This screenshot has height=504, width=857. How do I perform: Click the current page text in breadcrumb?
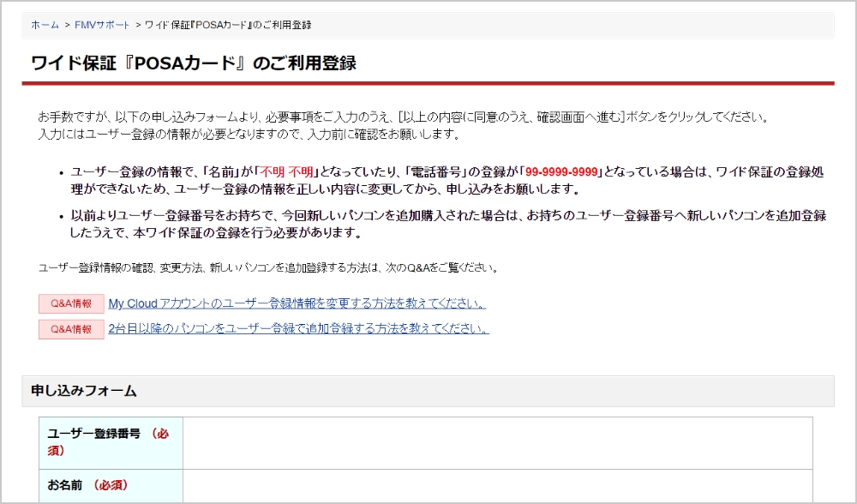tap(228, 25)
